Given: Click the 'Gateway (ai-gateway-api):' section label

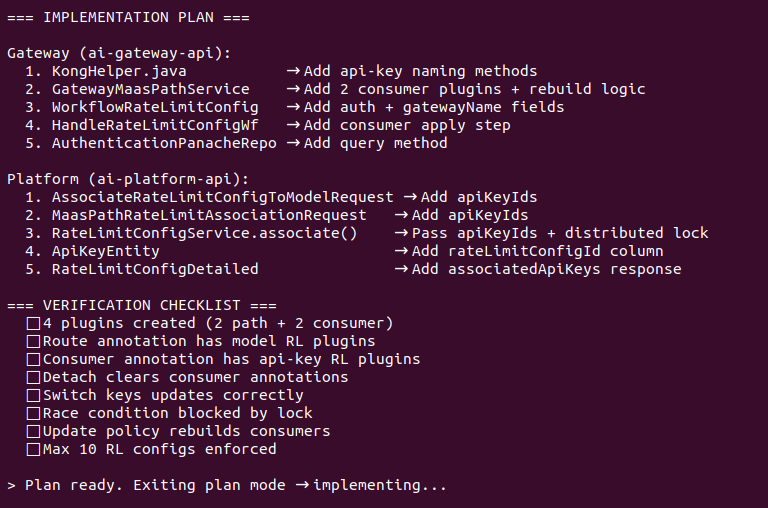Looking at the screenshot, I should [119, 53].
